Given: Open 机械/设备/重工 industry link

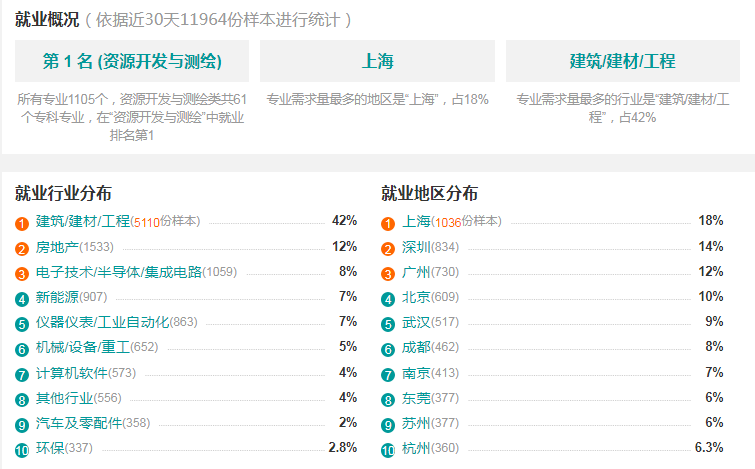Looking at the screenshot, I should pos(83,347).
